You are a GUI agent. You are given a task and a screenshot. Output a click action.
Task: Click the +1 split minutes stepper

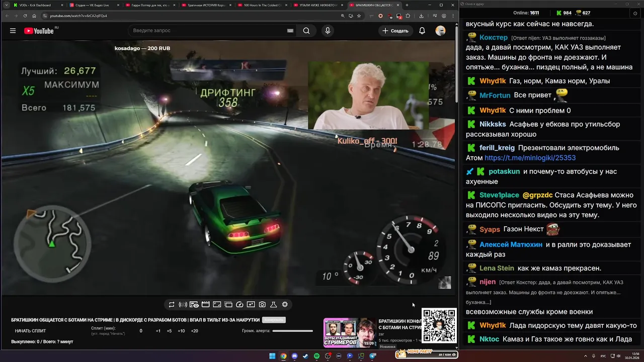point(158,331)
